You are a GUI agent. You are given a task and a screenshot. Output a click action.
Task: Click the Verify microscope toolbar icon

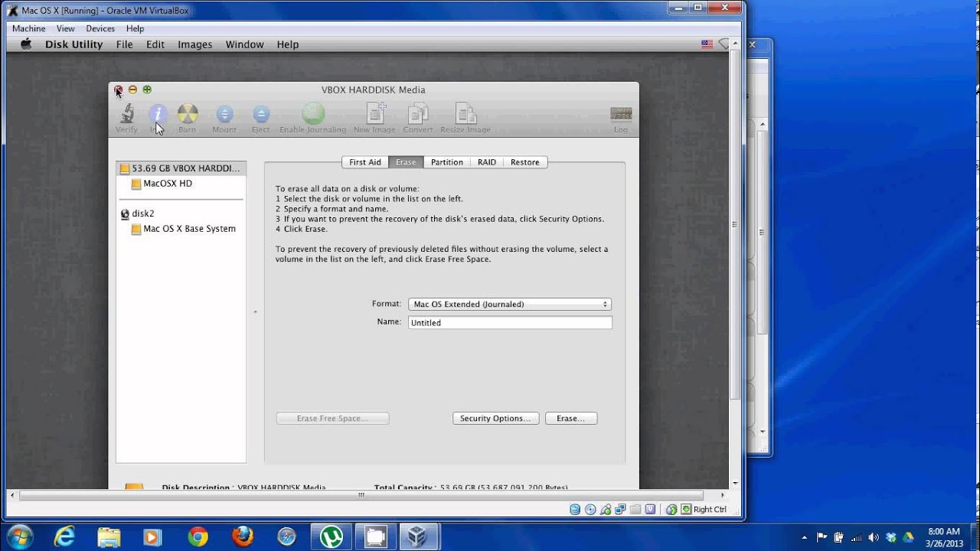coord(126,114)
